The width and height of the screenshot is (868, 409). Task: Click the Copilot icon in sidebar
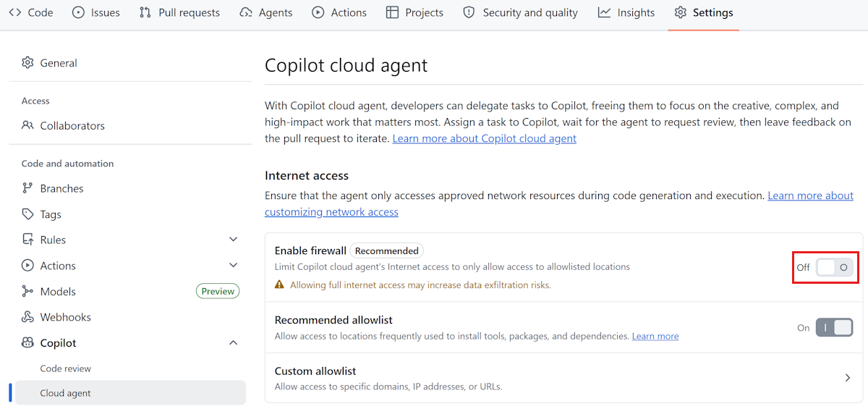pyautogui.click(x=27, y=342)
